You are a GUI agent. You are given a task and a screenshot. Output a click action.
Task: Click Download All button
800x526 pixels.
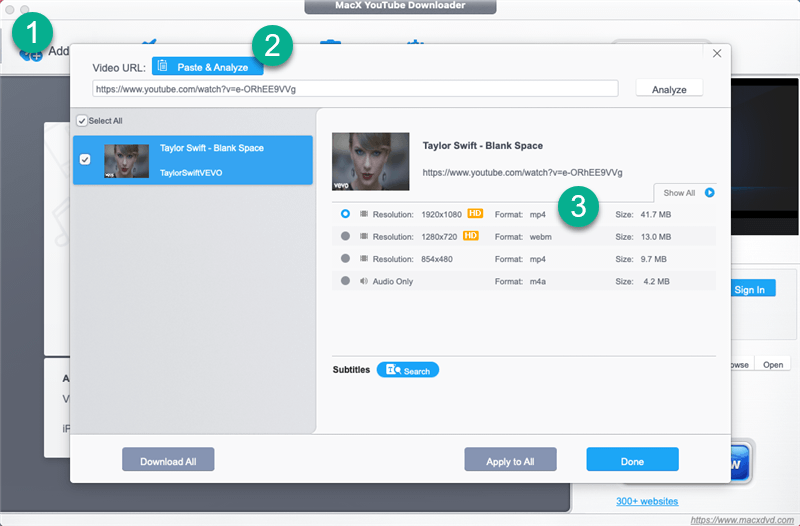[x=168, y=460]
